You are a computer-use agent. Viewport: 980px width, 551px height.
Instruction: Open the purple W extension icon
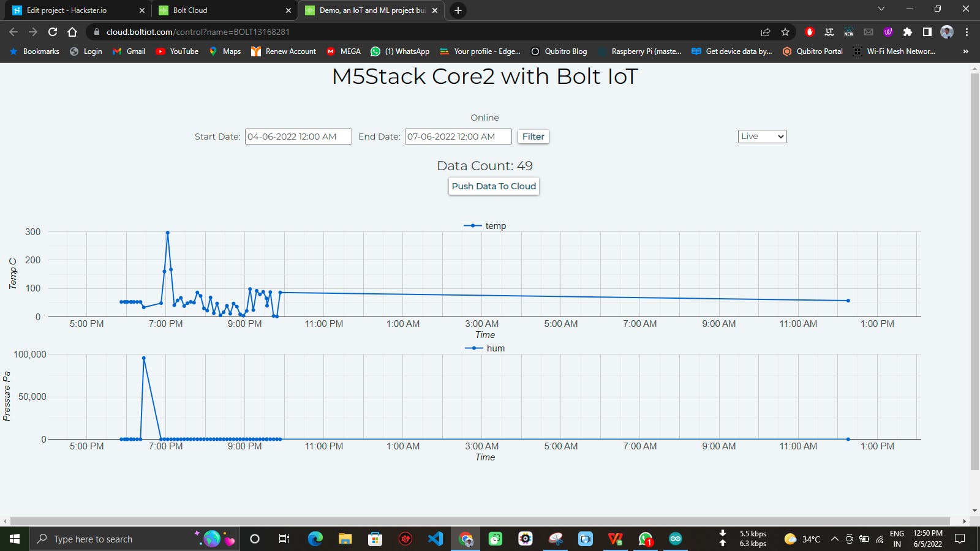(x=888, y=32)
